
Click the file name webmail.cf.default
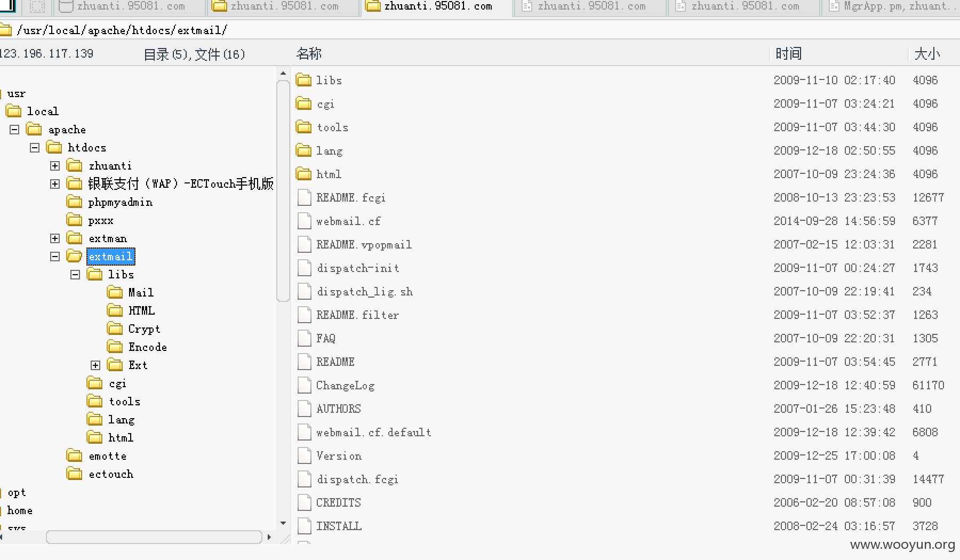tap(374, 432)
